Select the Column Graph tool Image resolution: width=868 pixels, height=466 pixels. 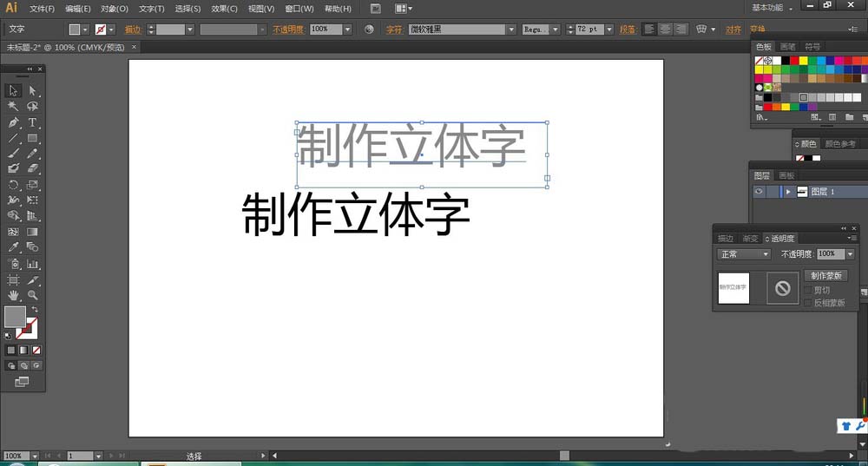32,264
